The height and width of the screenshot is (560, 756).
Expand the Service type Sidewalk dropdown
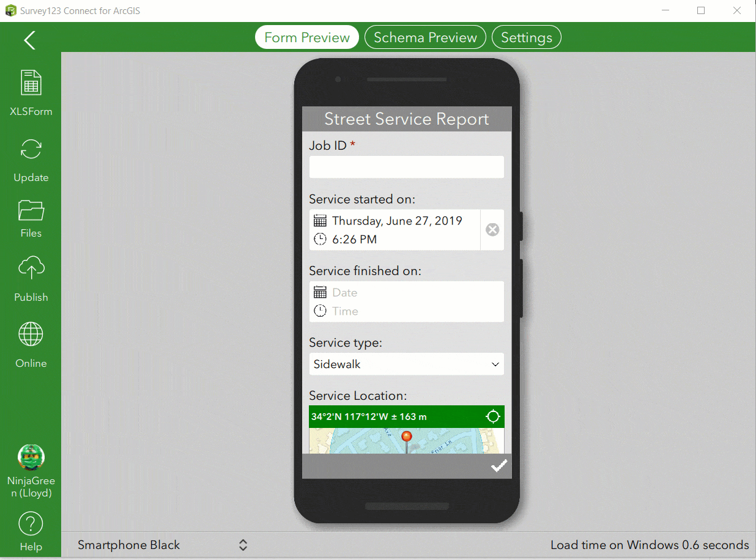coord(406,364)
